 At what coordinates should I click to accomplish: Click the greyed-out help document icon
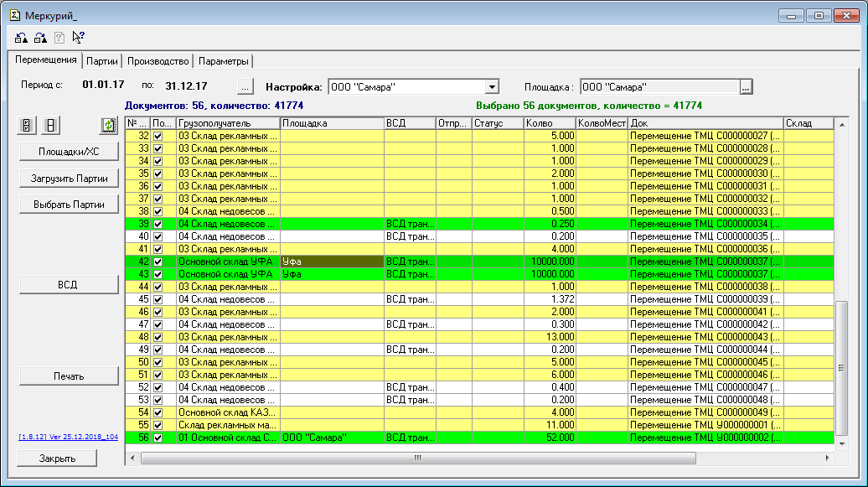59,38
